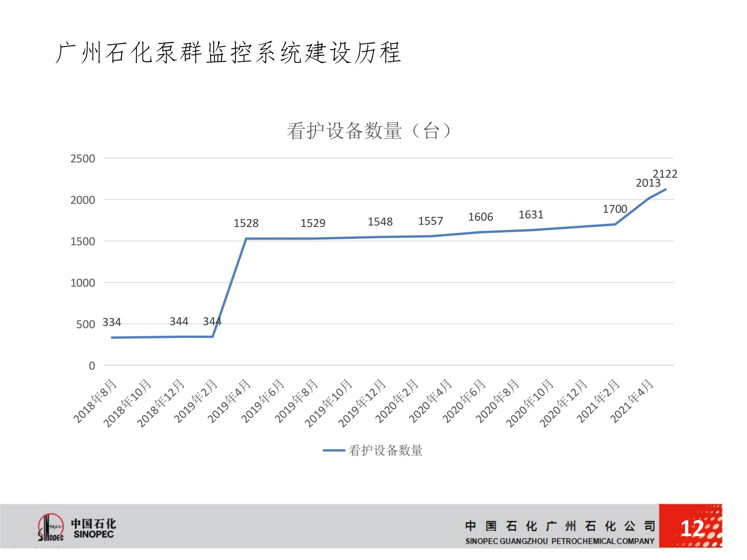The height and width of the screenshot is (560, 747).
Task: Select the slide title 广州石化泵群监控系统建设历程
Action: tap(229, 53)
